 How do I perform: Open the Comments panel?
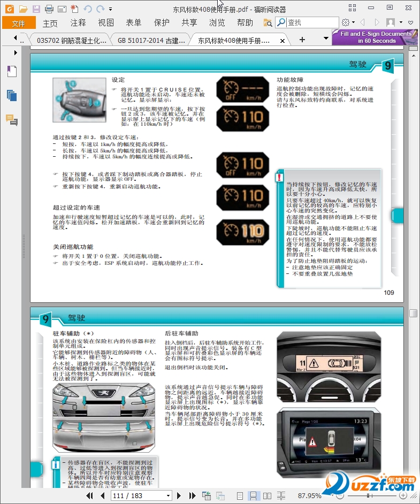[x=12, y=120]
